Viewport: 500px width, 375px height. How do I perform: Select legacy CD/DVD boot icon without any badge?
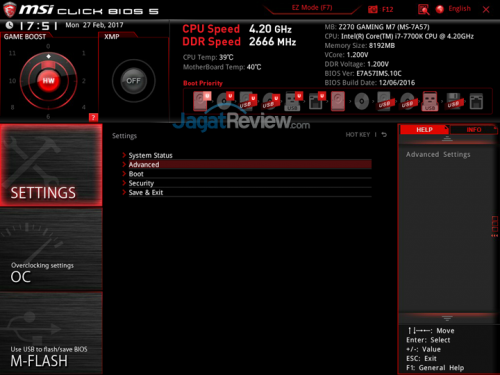362,101
